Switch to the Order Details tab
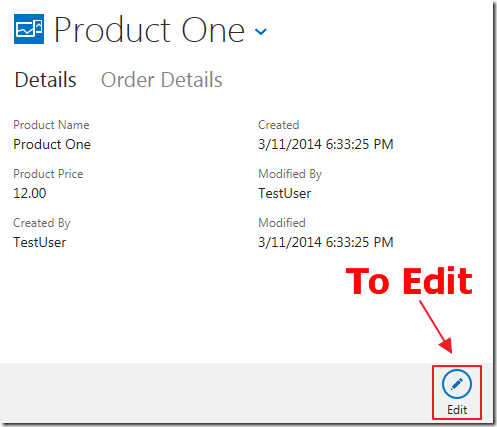Viewport: 497px width, 427px height. point(162,80)
